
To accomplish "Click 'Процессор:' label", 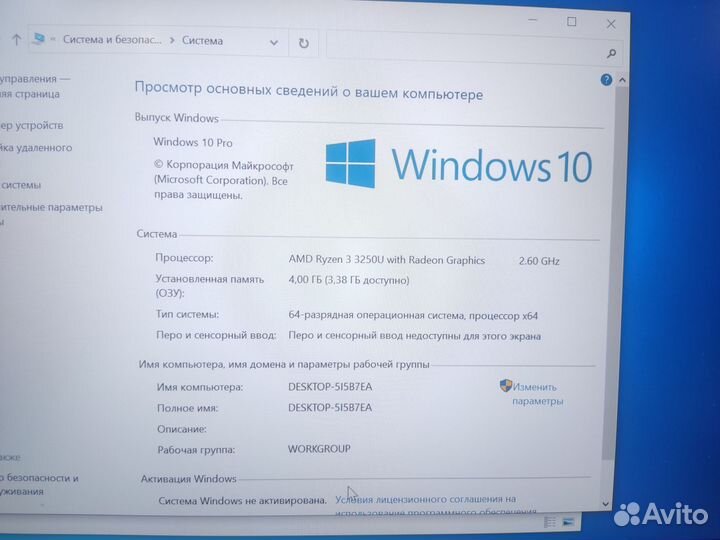I will coord(184,258).
